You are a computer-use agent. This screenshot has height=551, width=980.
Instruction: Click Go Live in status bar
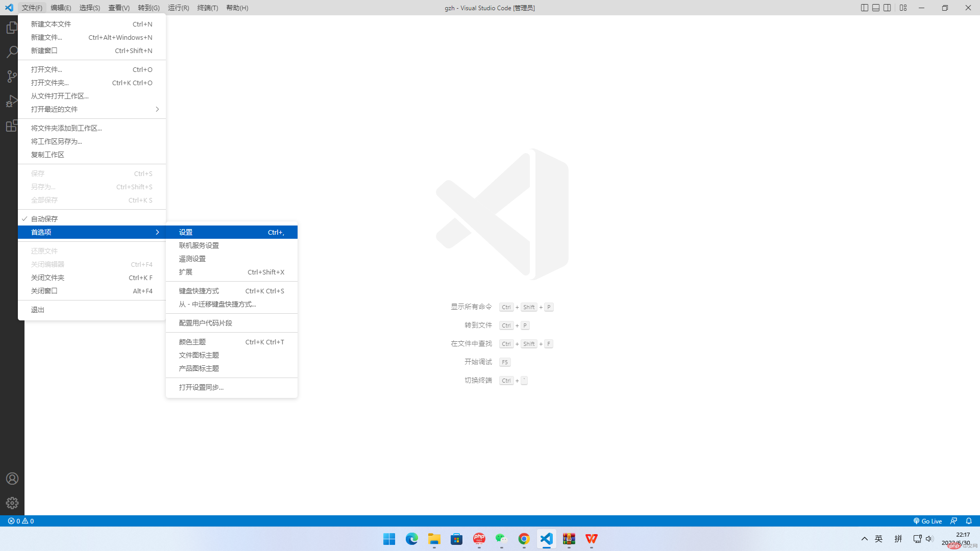point(927,521)
